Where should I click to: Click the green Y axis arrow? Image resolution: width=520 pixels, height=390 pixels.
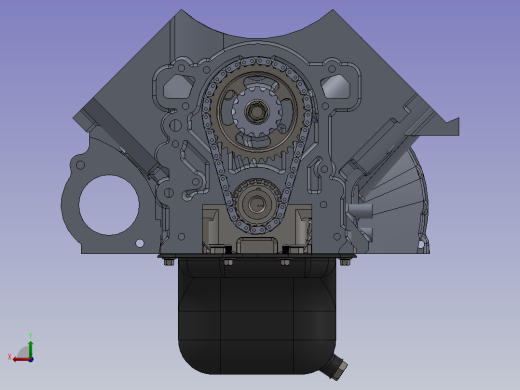[31, 349]
